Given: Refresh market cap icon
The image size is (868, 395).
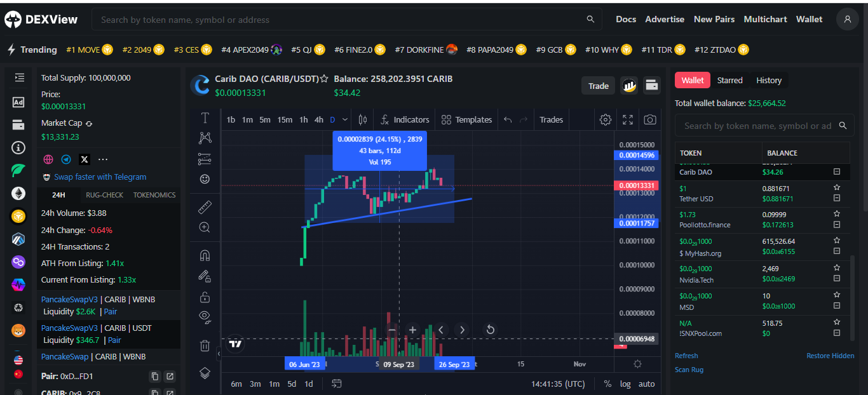Looking at the screenshot, I should click(x=89, y=124).
